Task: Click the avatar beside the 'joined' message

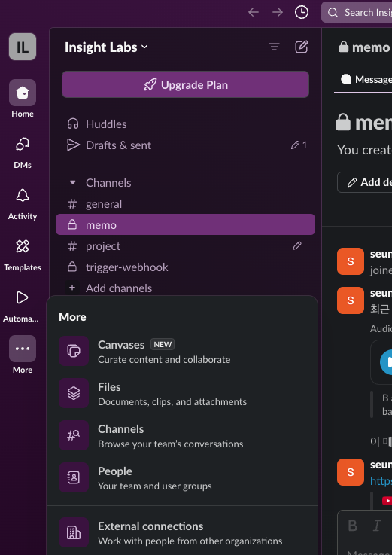Action: pyautogui.click(x=351, y=261)
